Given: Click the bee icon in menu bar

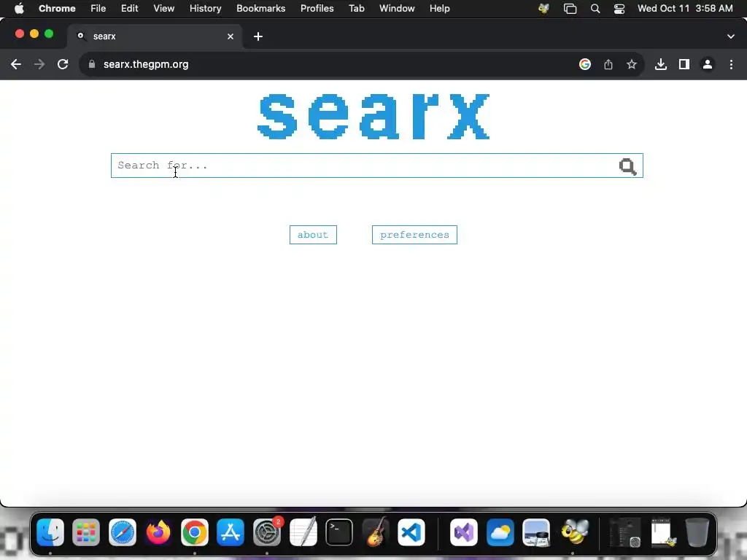Looking at the screenshot, I should tap(543, 9).
